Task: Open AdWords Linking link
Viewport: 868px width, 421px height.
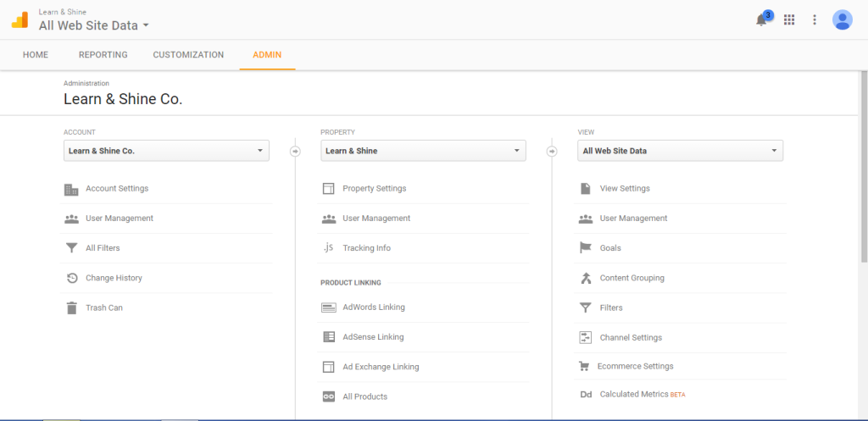Action: tap(374, 307)
